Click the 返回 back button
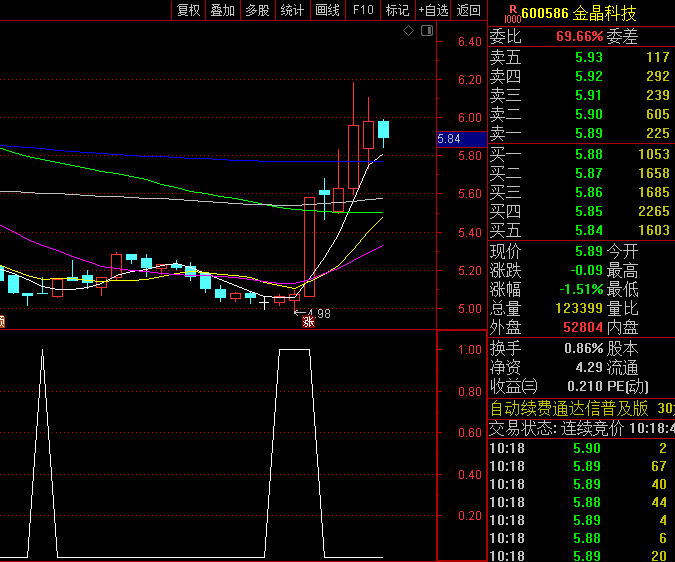 pyautogui.click(x=468, y=10)
